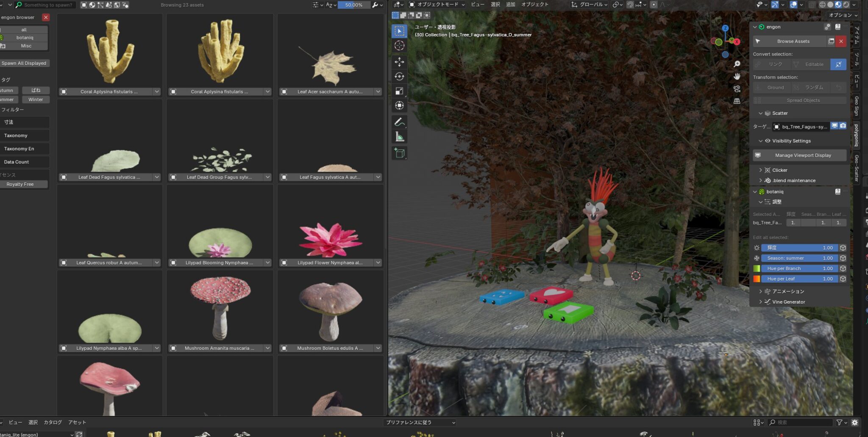868x437 pixels.
Task: Open the オブジェクト menu in the viewport header
Action: (536, 4)
